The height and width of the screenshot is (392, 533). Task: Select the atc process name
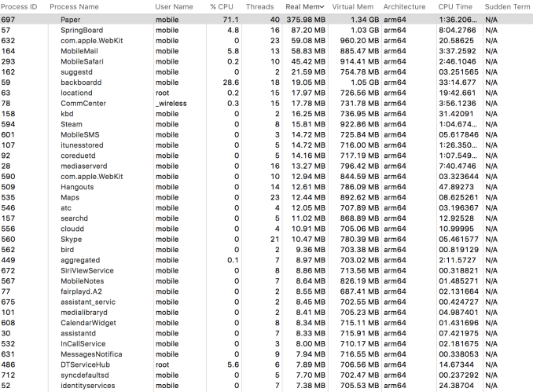(66, 208)
